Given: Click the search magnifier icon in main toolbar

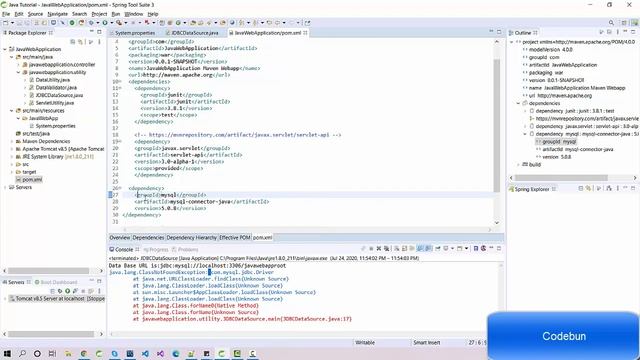Looking at the screenshot, I should coord(611,23).
